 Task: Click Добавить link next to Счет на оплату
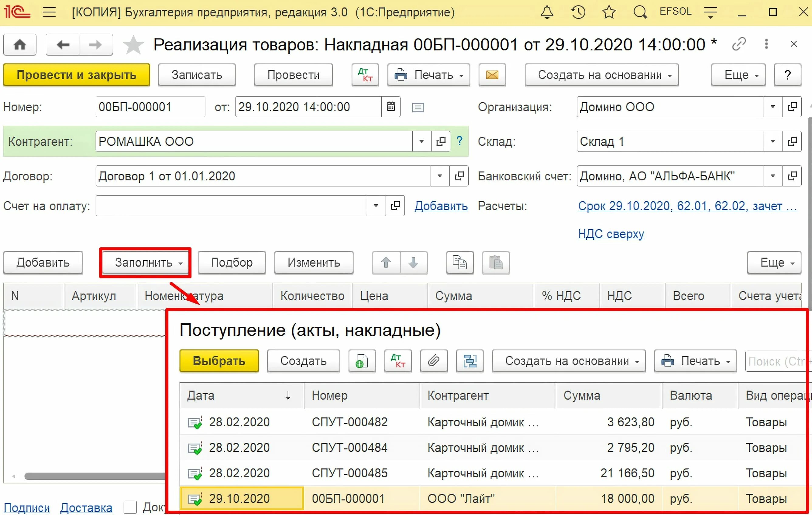click(x=441, y=206)
